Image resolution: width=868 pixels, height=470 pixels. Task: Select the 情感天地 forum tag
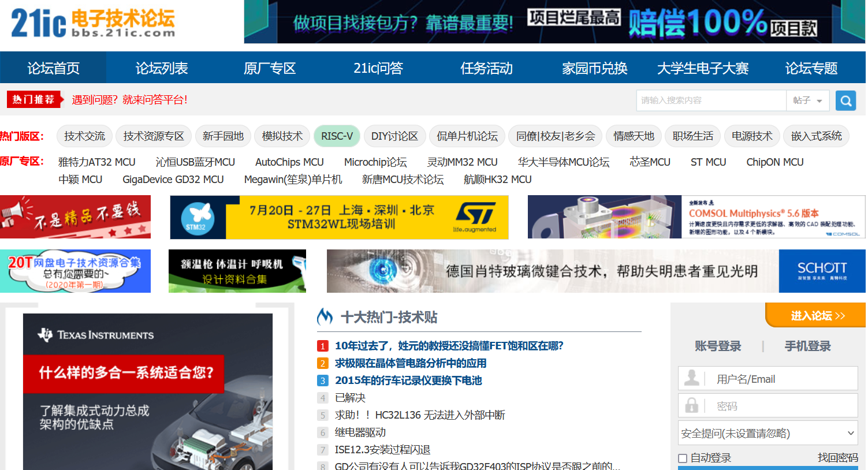tap(634, 136)
